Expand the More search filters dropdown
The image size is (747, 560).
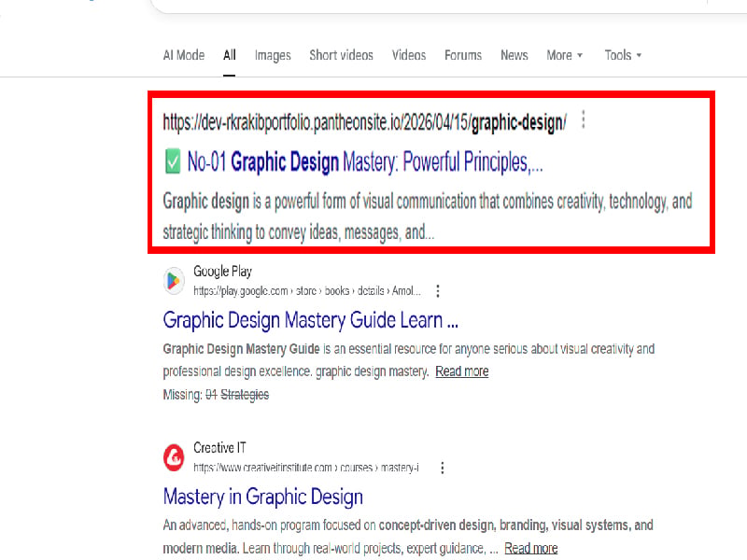coord(565,55)
